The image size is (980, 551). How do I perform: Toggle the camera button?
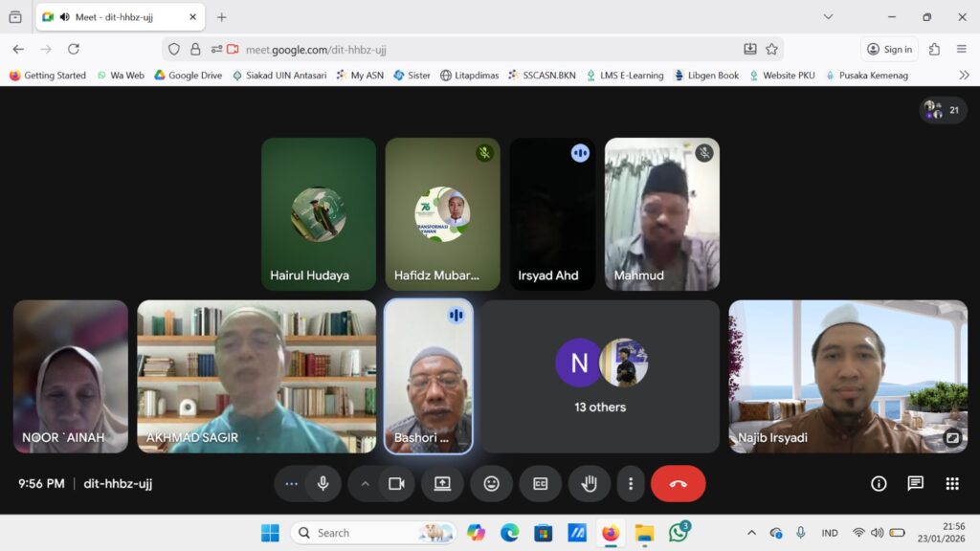tap(396, 483)
